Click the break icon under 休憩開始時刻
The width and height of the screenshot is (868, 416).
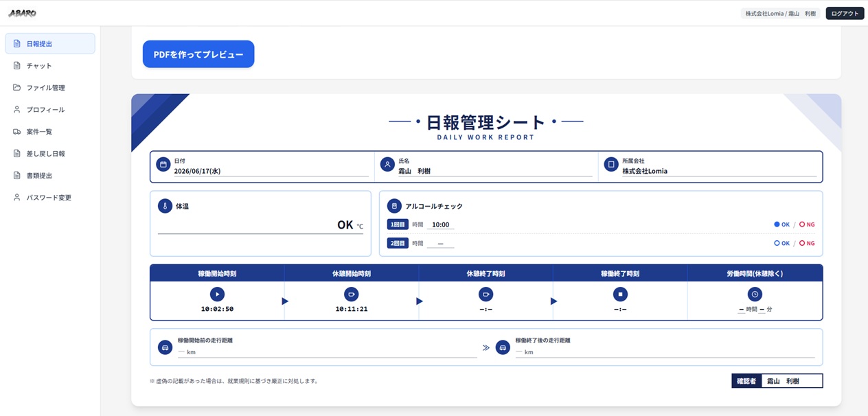[351, 294]
